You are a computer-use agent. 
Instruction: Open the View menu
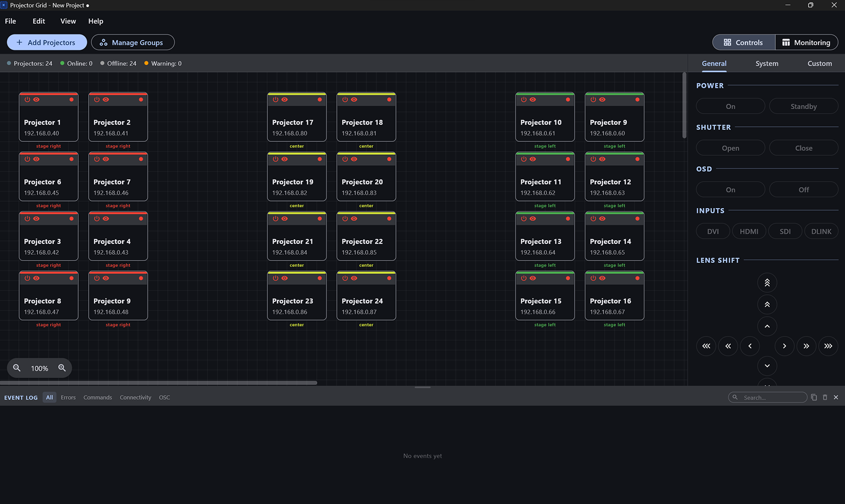click(x=68, y=21)
